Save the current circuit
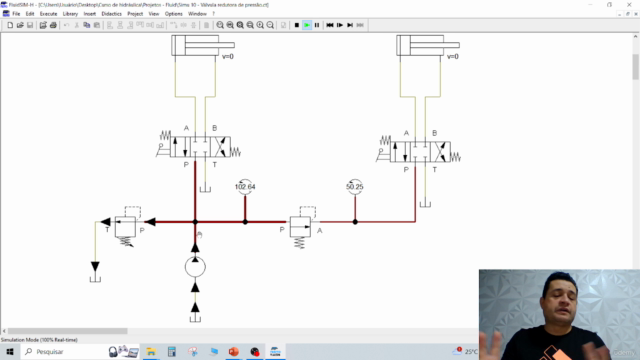Image resolution: width=640 pixels, height=360 pixels. tap(30, 25)
